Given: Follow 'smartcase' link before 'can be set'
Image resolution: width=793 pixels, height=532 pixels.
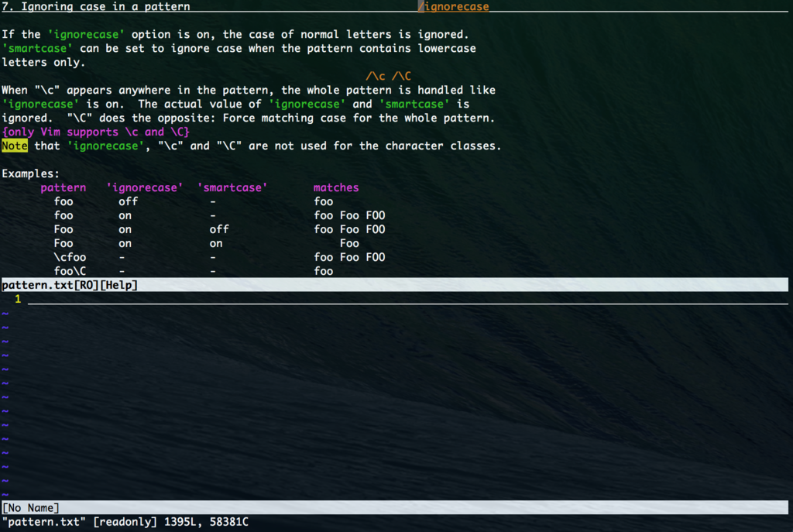Looking at the screenshot, I should pos(37,49).
